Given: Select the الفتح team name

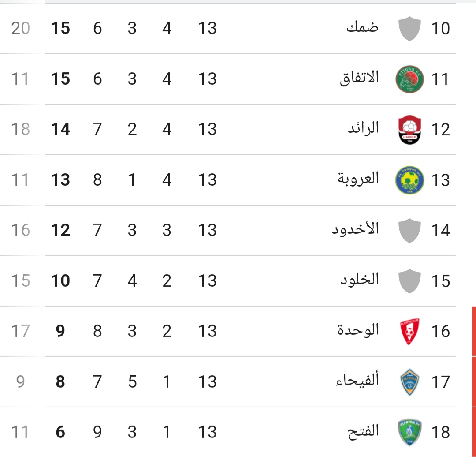Looking at the screenshot, I should coord(363,431).
